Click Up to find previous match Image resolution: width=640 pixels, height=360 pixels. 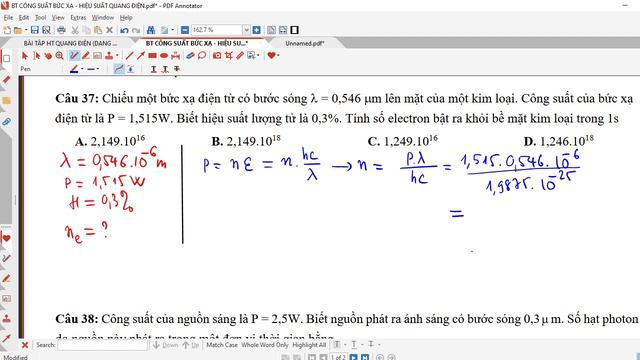click(x=191, y=345)
